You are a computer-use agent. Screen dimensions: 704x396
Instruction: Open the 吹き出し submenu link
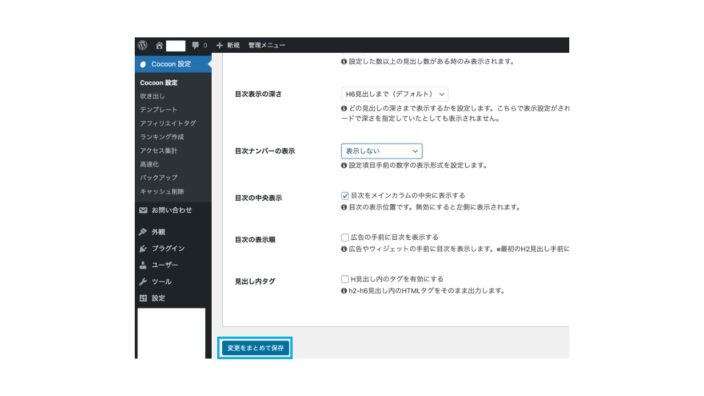[x=152, y=96]
